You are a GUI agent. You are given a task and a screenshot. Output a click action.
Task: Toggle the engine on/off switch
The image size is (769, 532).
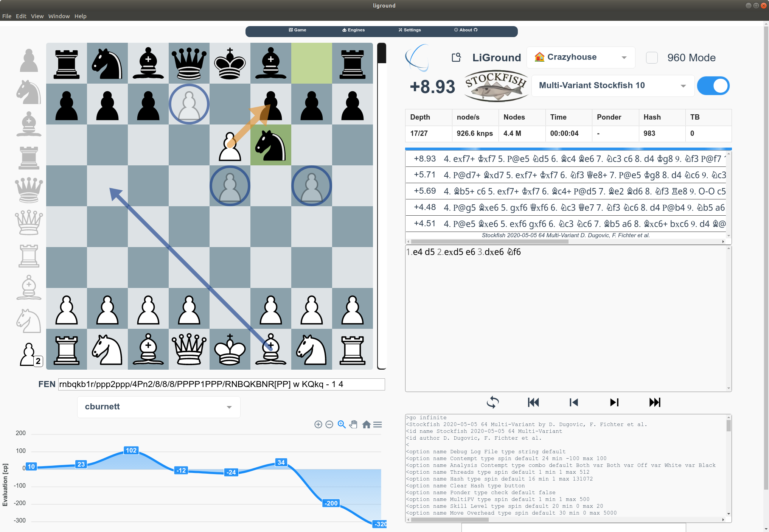click(713, 86)
